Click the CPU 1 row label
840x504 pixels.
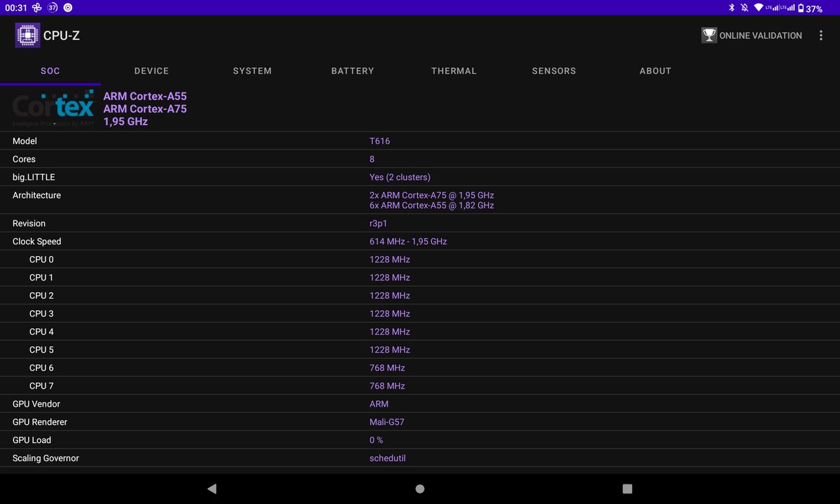[x=41, y=278]
